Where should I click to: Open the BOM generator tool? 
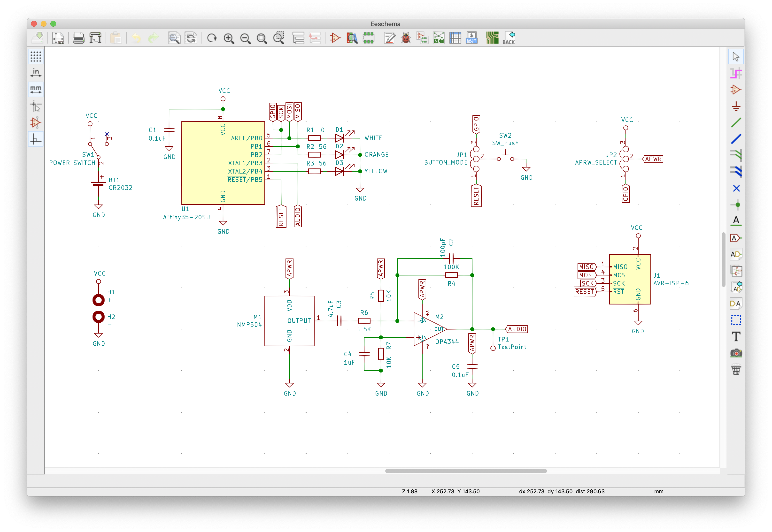click(471, 38)
